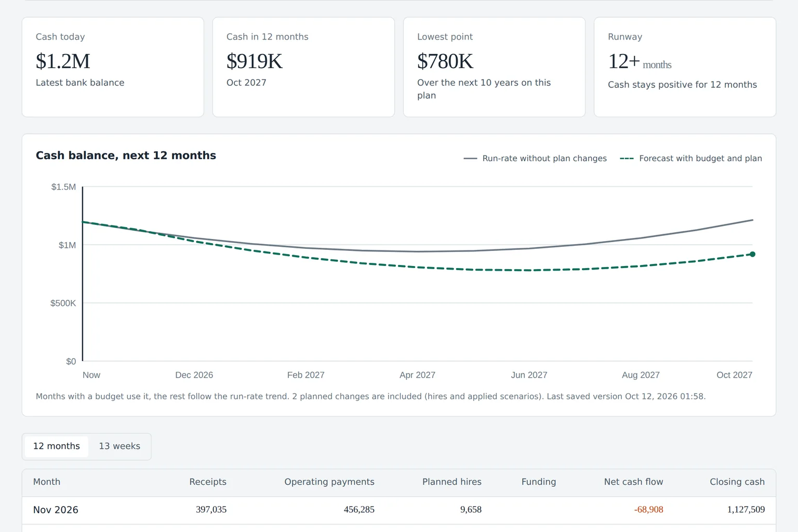Switch to the 13 weeks tab
The height and width of the screenshot is (532, 798).
[x=119, y=446]
